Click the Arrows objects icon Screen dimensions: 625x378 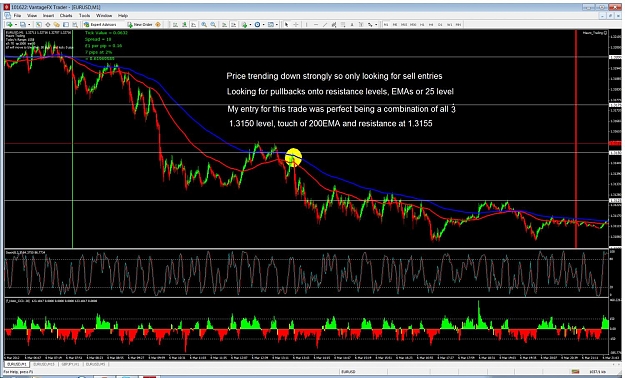click(x=370, y=25)
